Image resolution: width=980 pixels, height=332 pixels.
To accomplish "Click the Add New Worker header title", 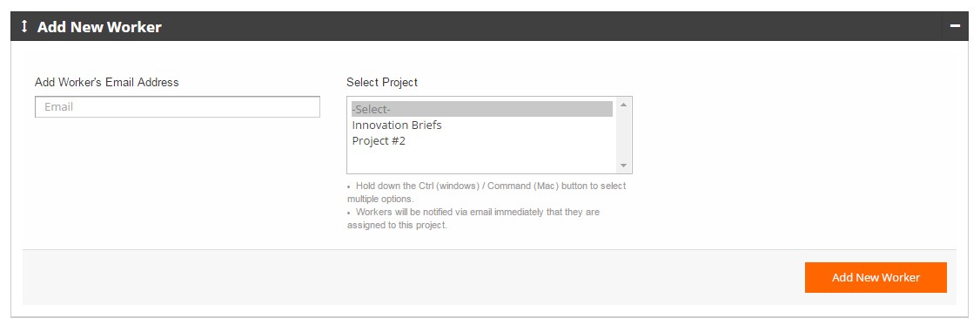I will [99, 27].
